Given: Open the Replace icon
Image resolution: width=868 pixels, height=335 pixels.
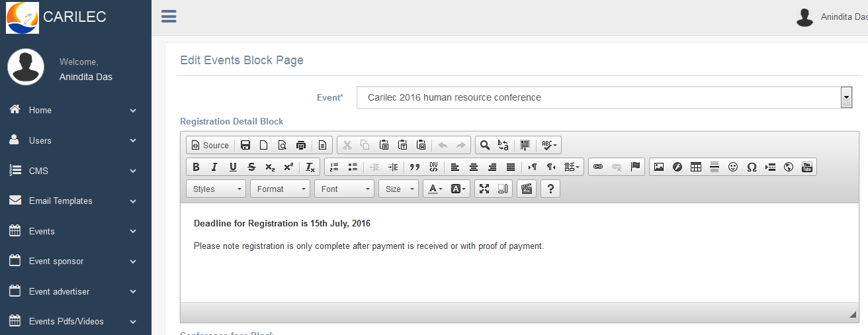Looking at the screenshot, I should click(503, 145).
